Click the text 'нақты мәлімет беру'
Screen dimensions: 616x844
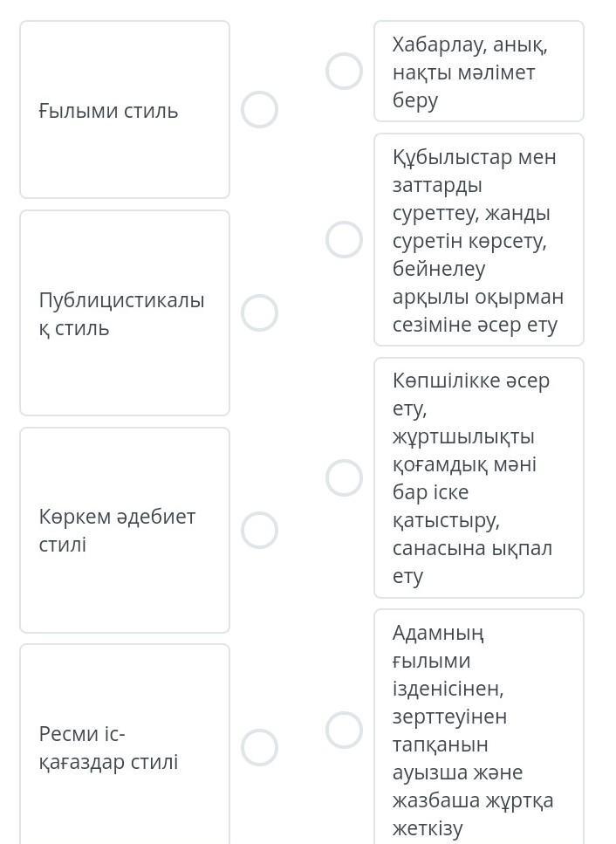[464, 86]
